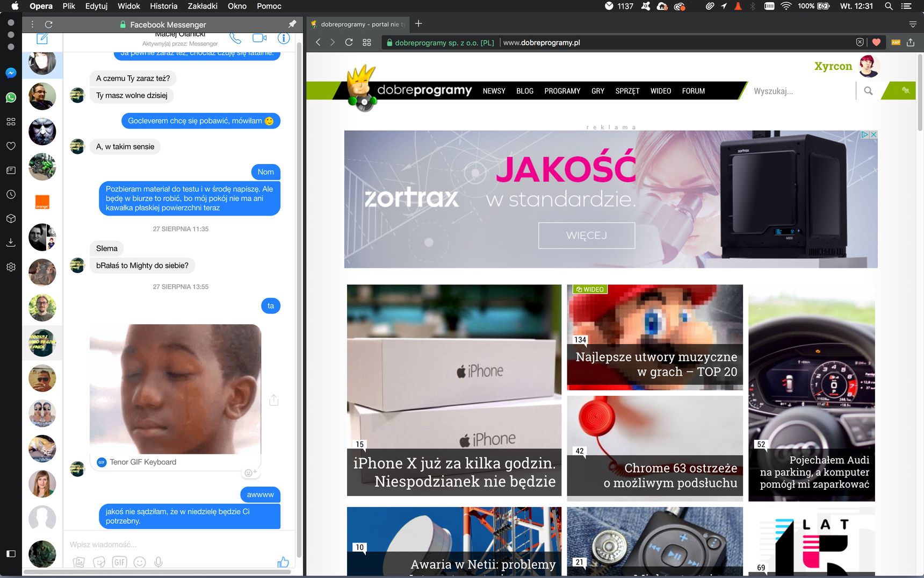924x578 pixels.
Task: Open Awaria w Netii article
Action: pyautogui.click(x=454, y=541)
